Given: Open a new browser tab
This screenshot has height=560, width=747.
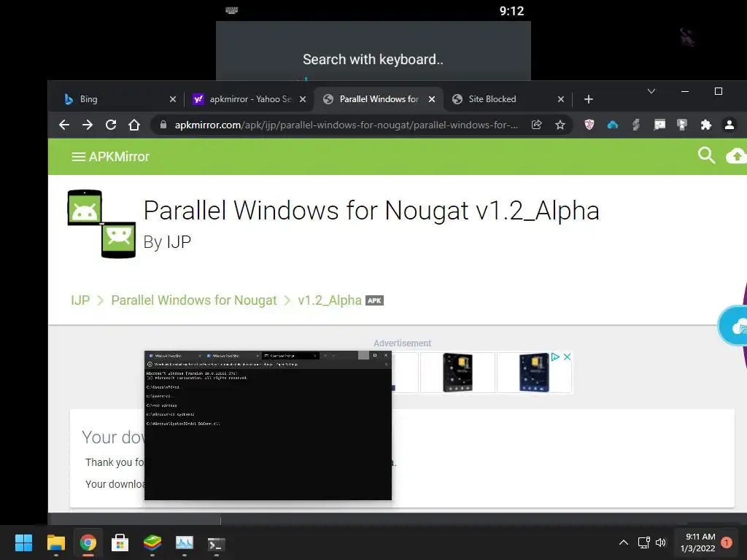Looking at the screenshot, I should [589, 99].
